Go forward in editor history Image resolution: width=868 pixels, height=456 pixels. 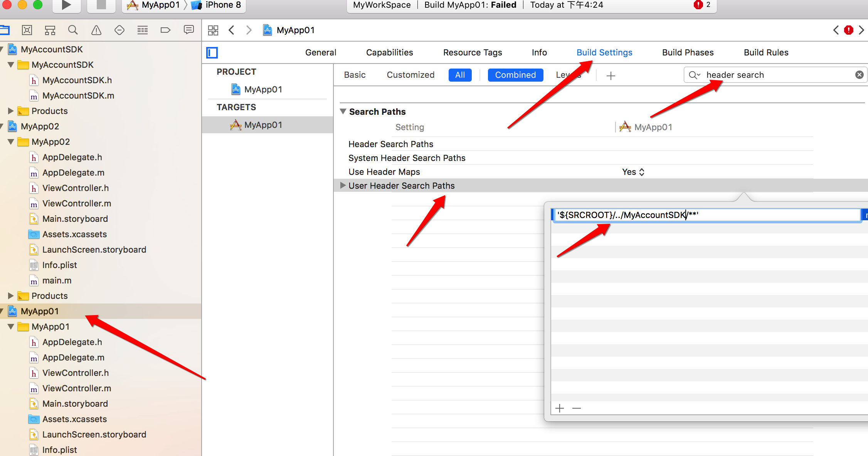coord(249,30)
